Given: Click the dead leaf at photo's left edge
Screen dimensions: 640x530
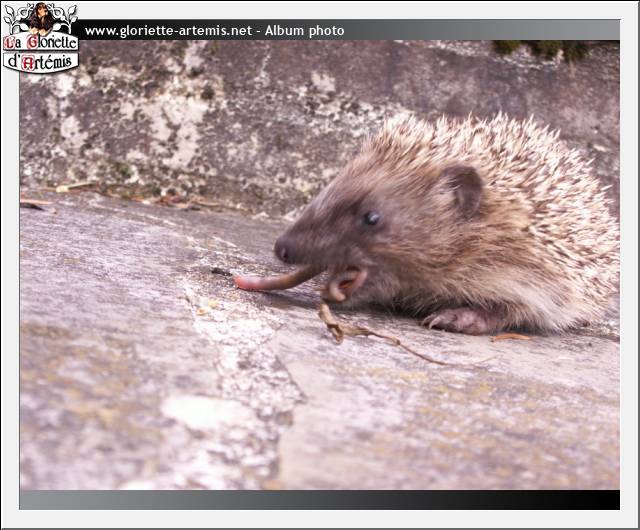Looking at the screenshot, I should (x=36, y=205).
